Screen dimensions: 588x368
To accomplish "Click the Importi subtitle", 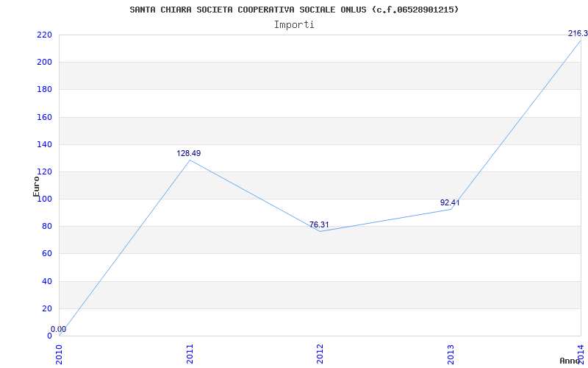I will 294,25.
